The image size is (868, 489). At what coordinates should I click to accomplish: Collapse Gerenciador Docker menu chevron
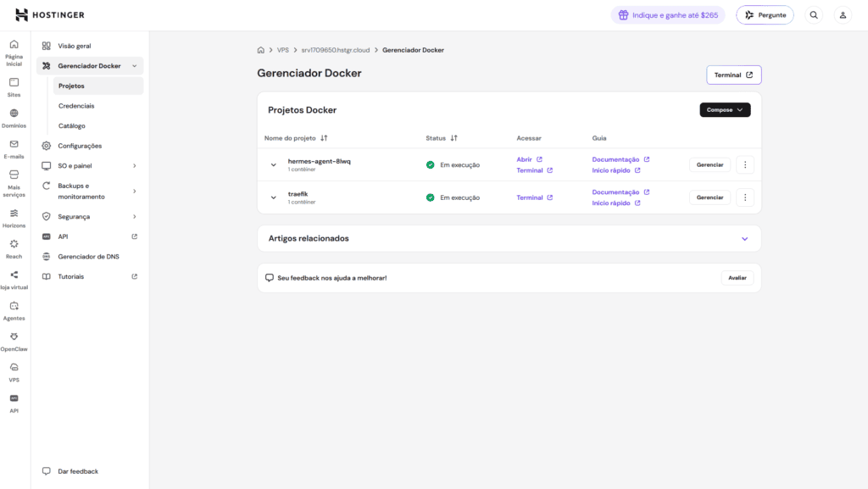point(135,66)
